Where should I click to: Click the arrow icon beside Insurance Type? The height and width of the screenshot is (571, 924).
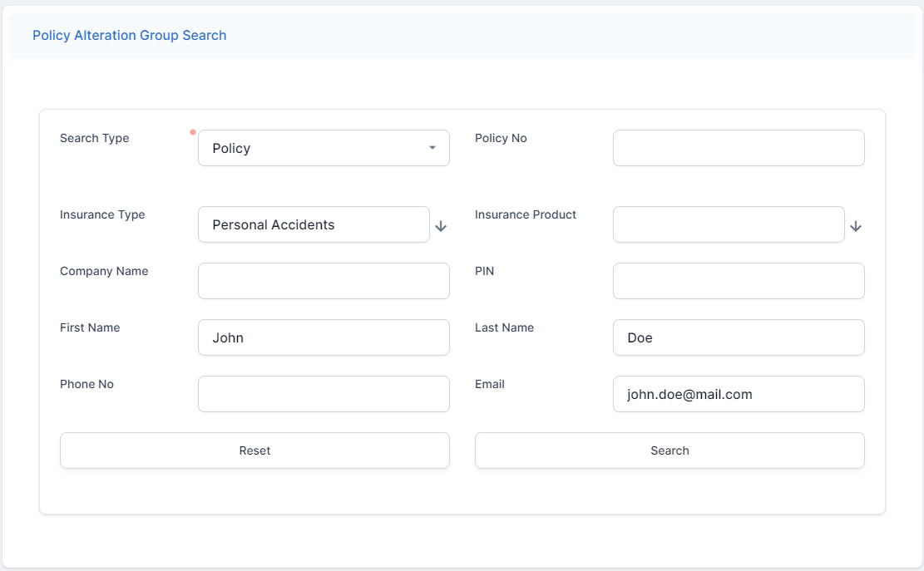click(441, 226)
